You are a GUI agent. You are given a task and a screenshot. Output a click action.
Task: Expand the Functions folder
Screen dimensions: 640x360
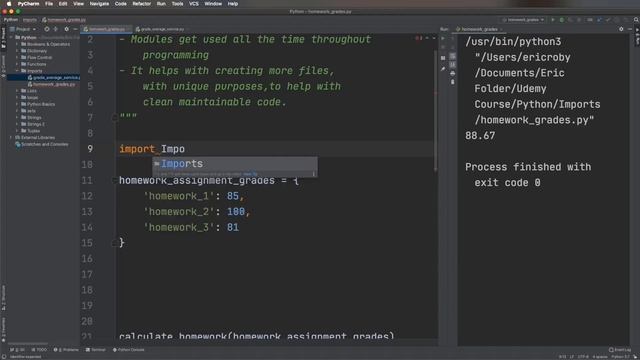point(17,64)
